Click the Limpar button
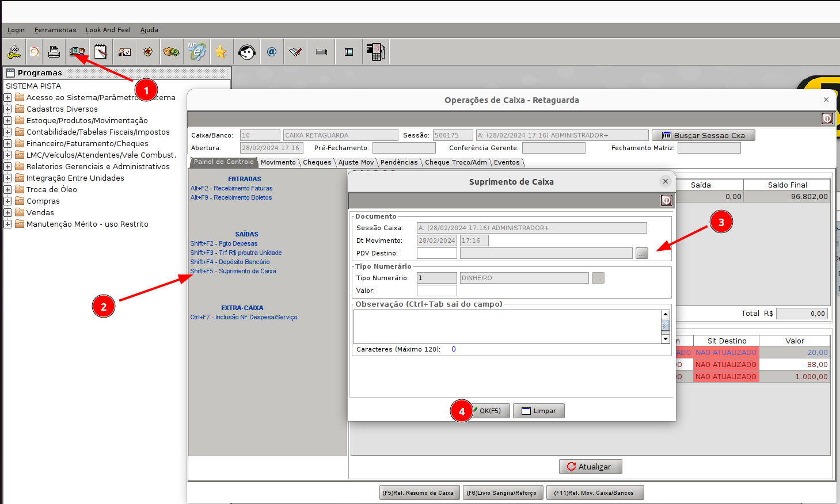This screenshot has height=504, width=840. (539, 411)
